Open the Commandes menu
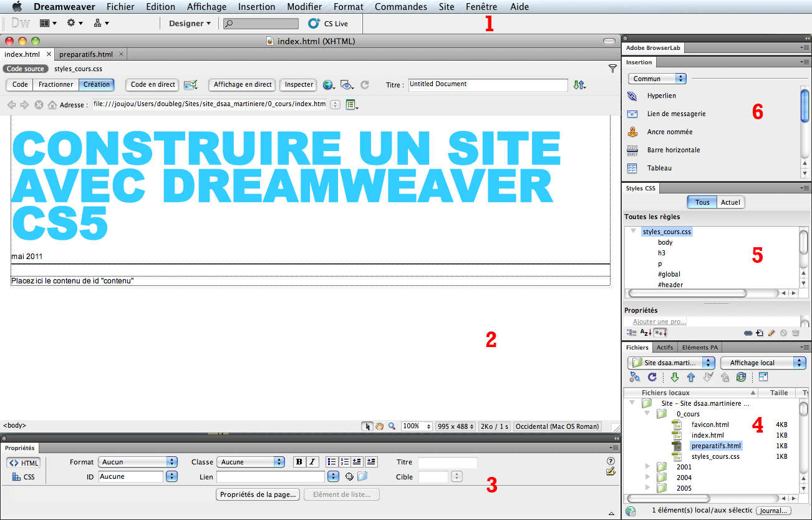This screenshot has height=520, width=812. pos(401,7)
